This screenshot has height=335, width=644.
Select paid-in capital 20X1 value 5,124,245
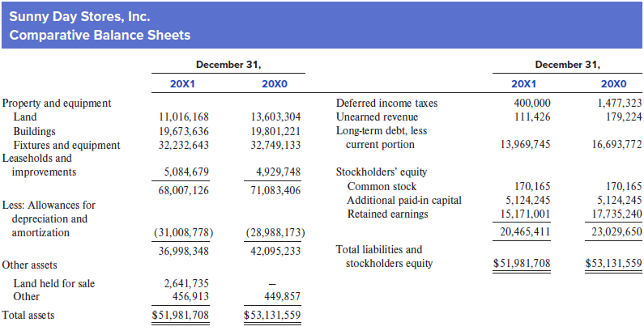[528, 200]
